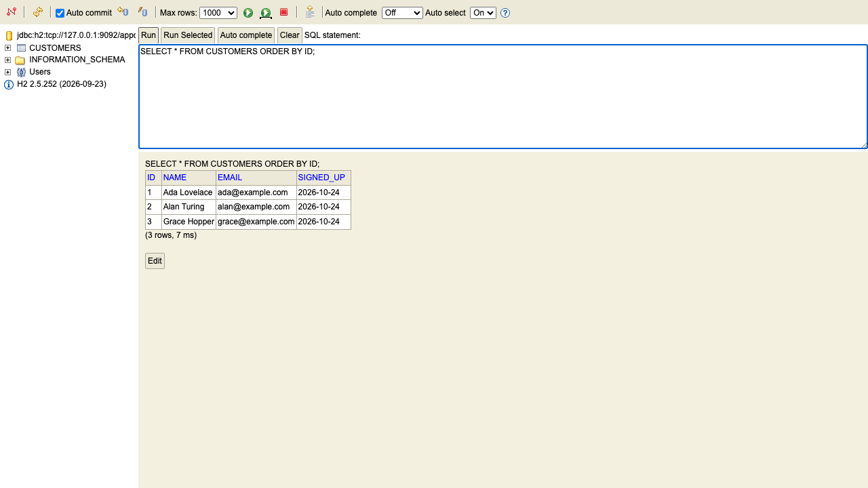Viewport: 868px width, 488px height.
Task: Click the Refresh icon in the toolbar
Action: tap(38, 12)
